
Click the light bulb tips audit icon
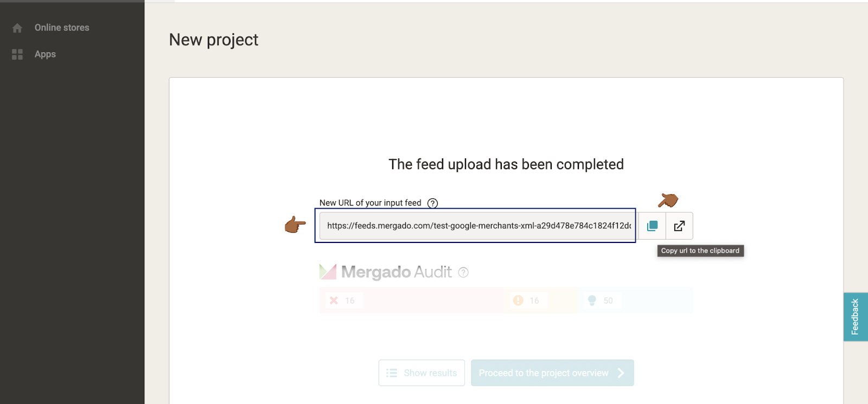point(592,300)
